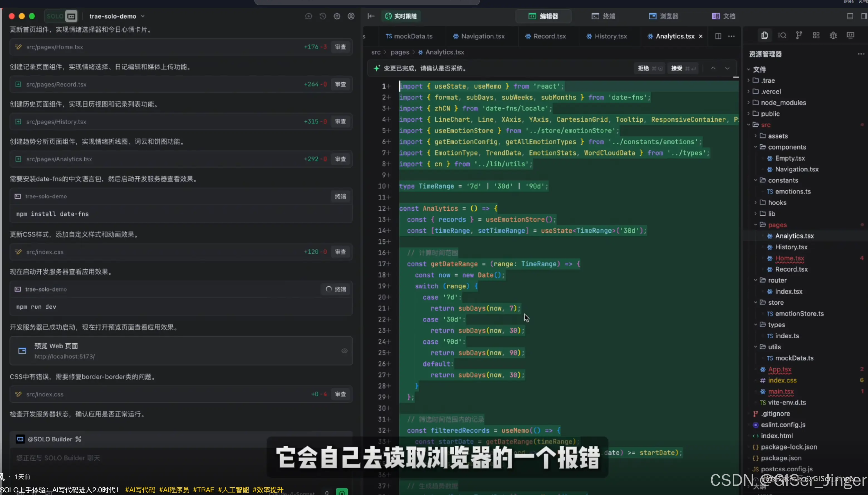Viewport: 868px width, 495px height.
Task: Select the Debug (bug) icon in sidebar
Action: (833, 35)
